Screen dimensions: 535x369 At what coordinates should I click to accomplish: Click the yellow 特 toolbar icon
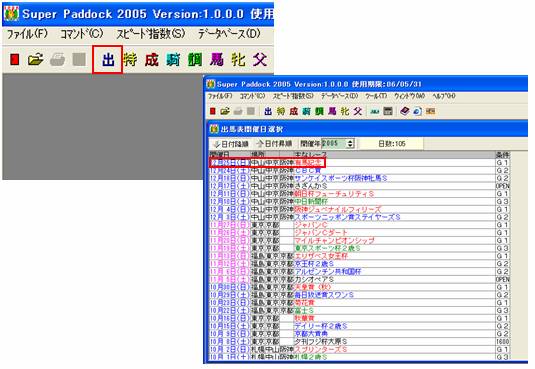click(130, 60)
